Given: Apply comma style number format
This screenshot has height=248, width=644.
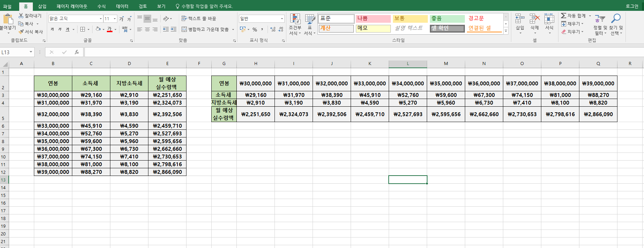Looking at the screenshot, I should (x=262, y=29).
